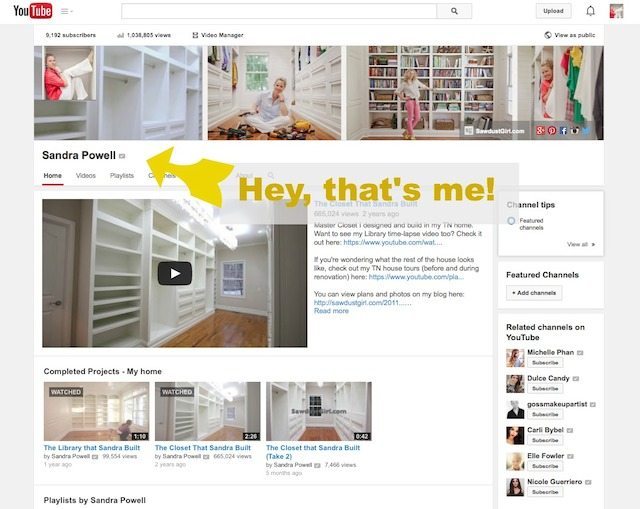The width and height of the screenshot is (640, 509).
Task: Open the Facebook icon in banner
Action: [563, 131]
